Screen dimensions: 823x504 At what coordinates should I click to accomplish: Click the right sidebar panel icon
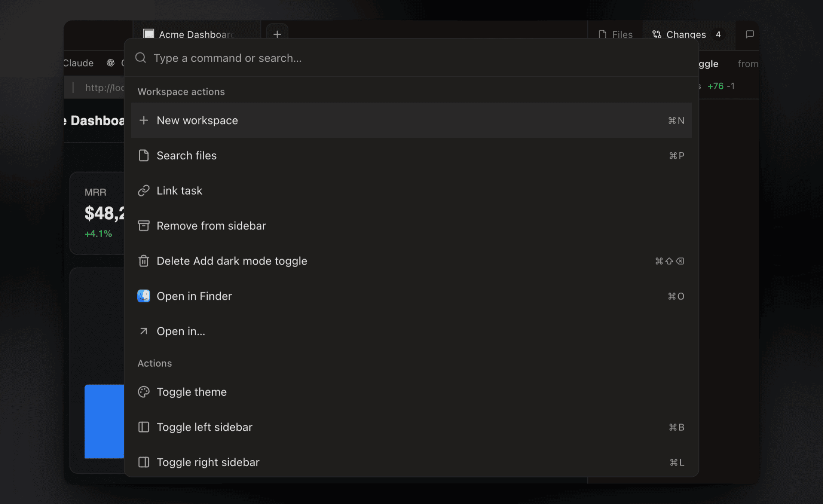pos(144,462)
